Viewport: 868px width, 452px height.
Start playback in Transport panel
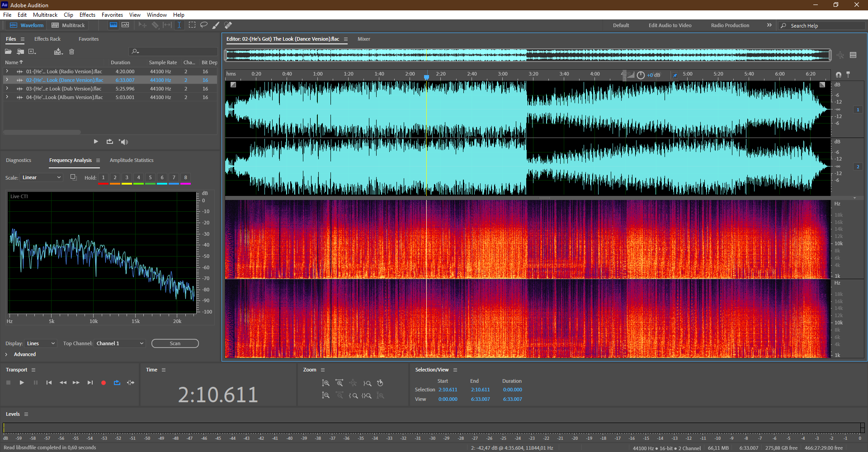click(x=22, y=383)
